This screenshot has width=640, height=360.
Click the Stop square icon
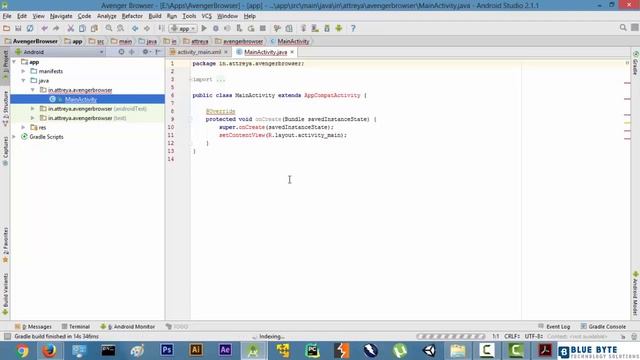point(263,28)
